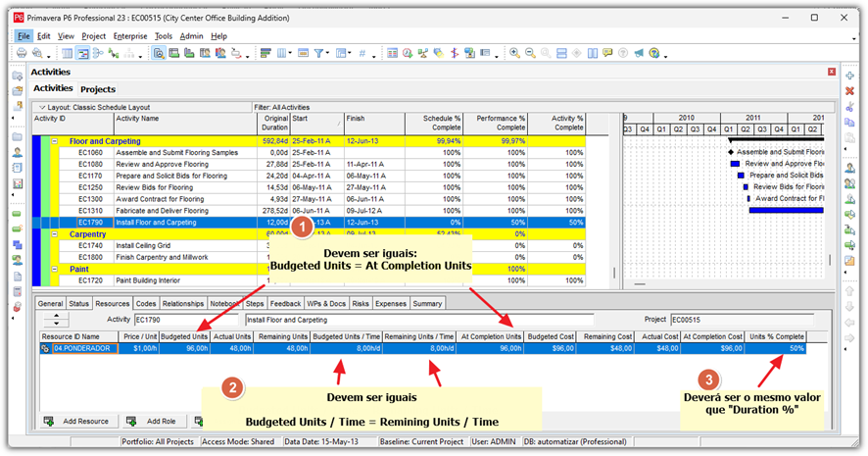Open the dropdown arrow next to Print Preview
Viewport: 868px width, 456px height.
[x=48, y=56]
